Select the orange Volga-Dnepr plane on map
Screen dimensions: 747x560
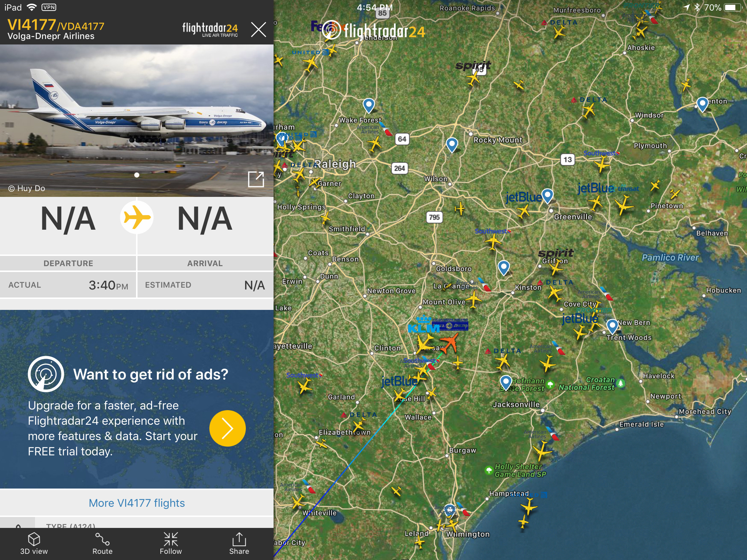pos(449,343)
